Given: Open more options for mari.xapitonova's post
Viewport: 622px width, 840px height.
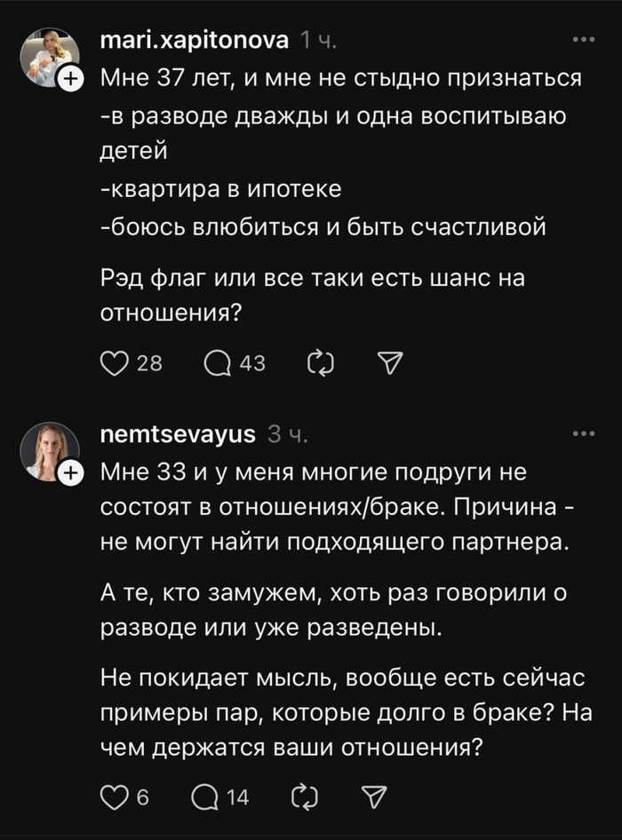Looking at the screenshot, I should pos(583,40).
